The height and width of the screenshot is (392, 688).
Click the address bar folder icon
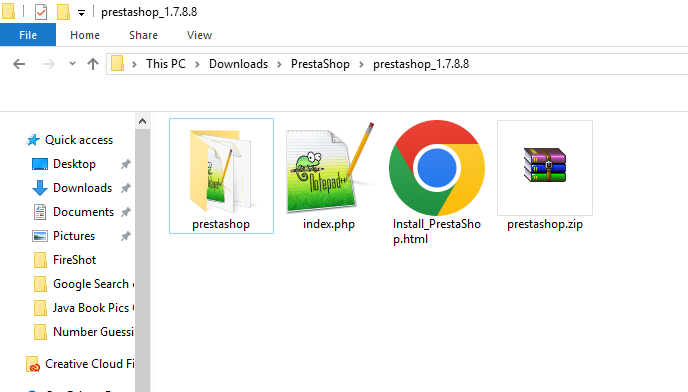pos(117,64)
